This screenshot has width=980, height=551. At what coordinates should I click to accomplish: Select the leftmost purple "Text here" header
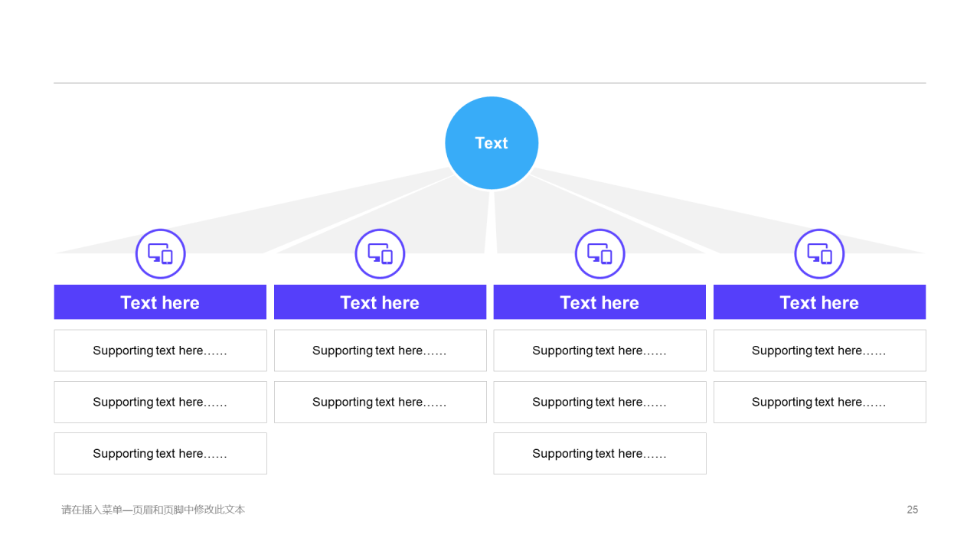click(160, 302)
